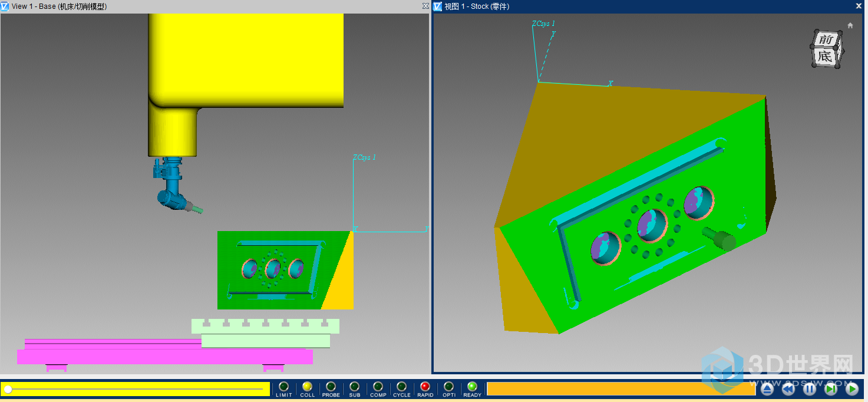
Task: Close the 视图 1 - Stock window
Action: [859, 6]
